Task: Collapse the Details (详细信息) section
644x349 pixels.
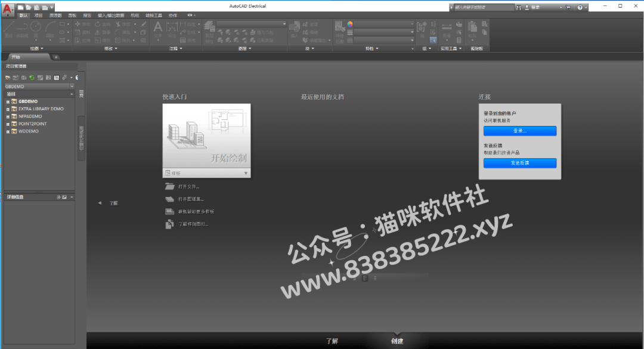Action: point(72,197)
